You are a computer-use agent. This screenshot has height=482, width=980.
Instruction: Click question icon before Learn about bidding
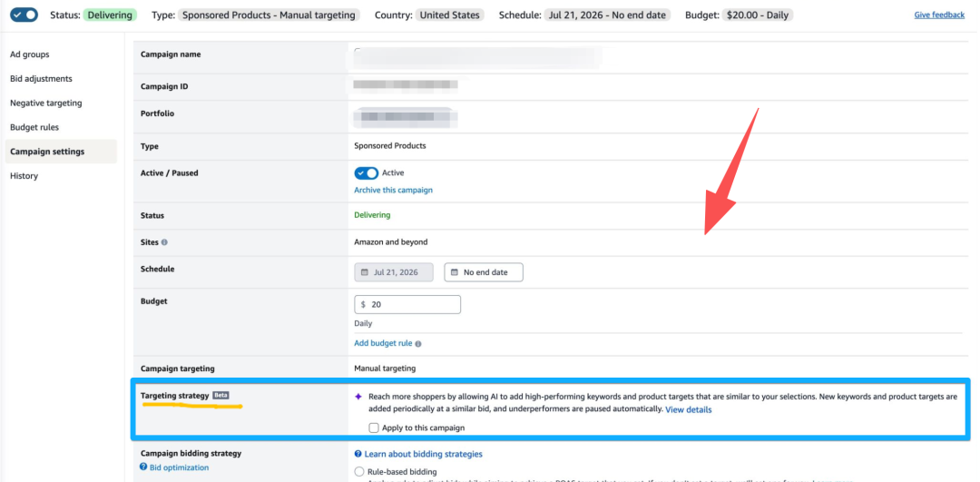(358, 454)
